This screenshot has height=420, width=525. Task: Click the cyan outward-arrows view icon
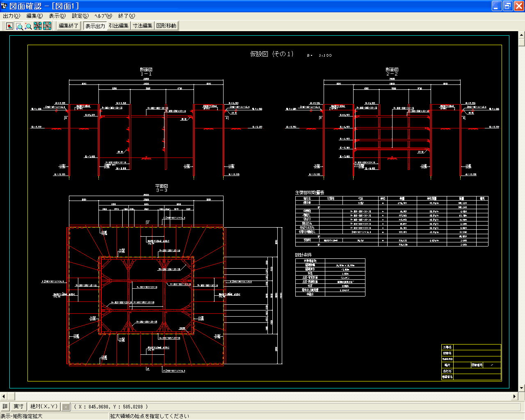click(x=47, y=26)
